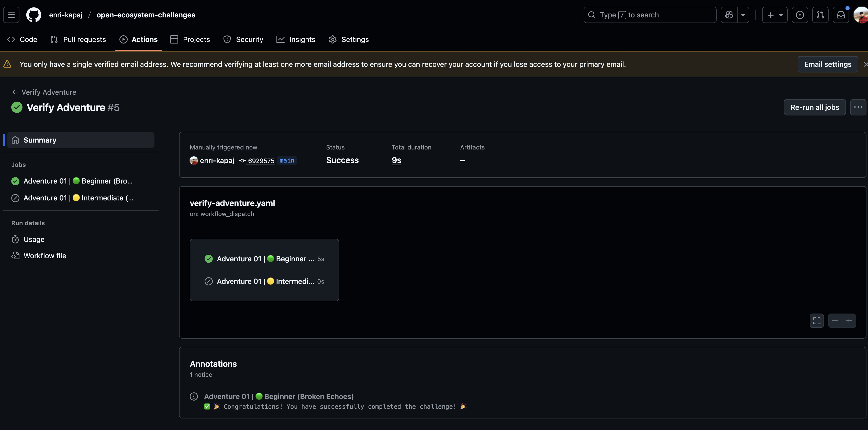Zoom in the workflow graph
The width and height of the screenshot is (868, 430).
click(x=849, y=321)
